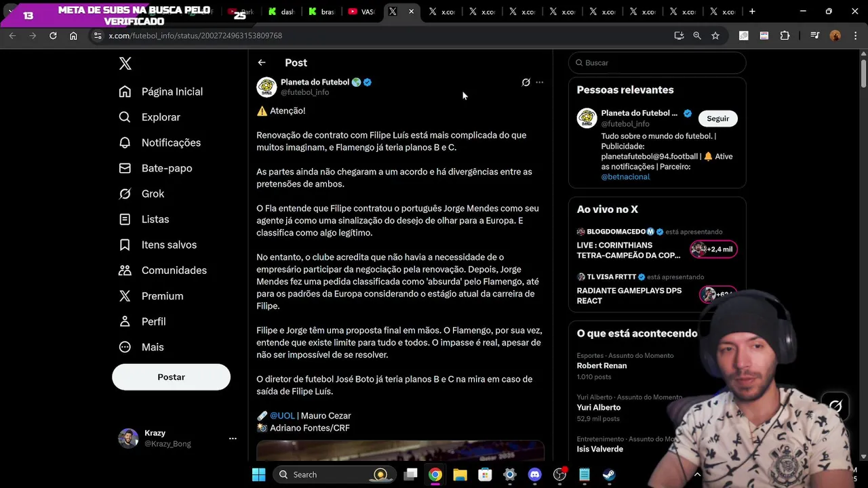This screenshot has height=488, width=868.
Task: Click Grok explain icon on post
Action: point(526,82)
